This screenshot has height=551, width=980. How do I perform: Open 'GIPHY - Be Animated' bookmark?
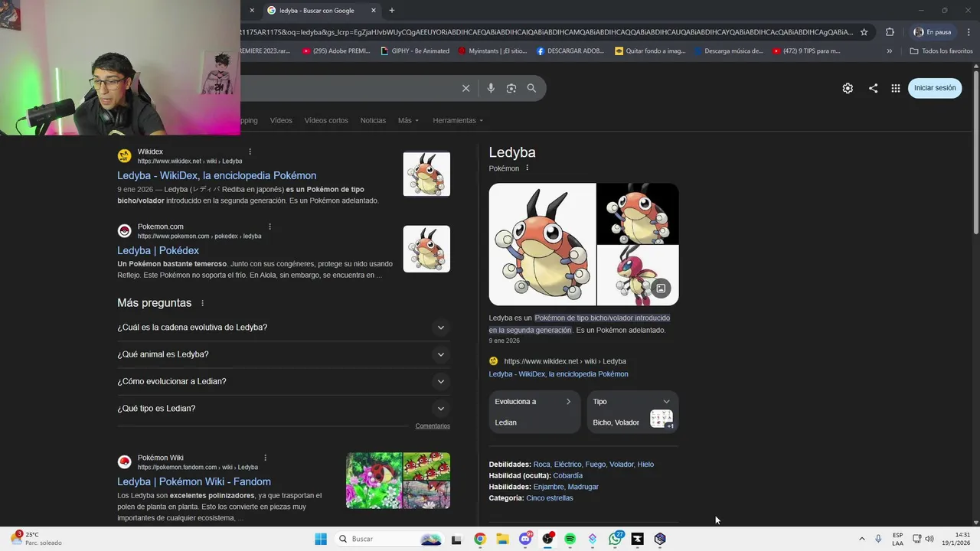[414, 51]
